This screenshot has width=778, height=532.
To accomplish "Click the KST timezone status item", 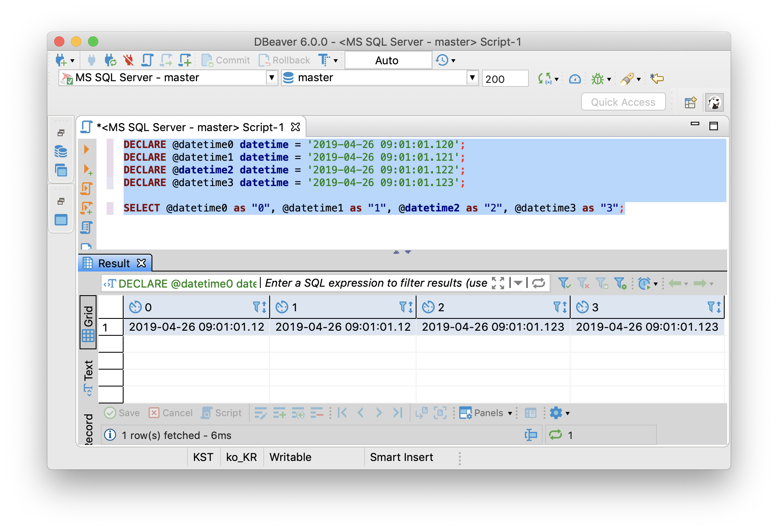I will point(203,457).
